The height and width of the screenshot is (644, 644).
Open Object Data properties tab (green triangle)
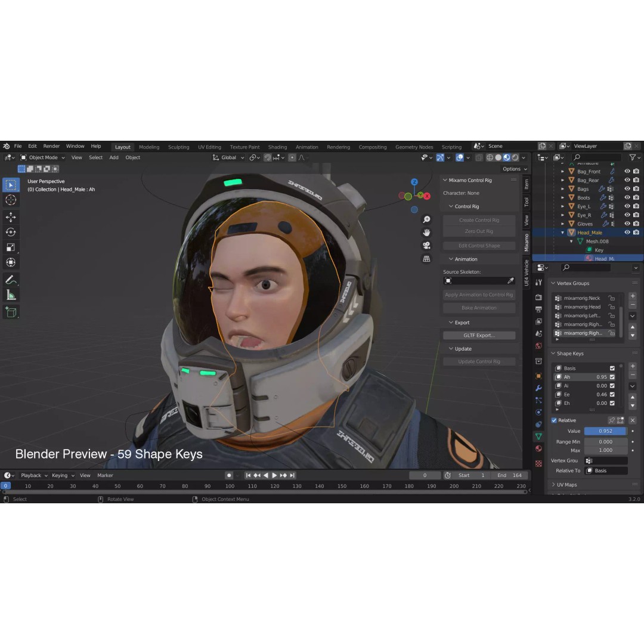coord(538,436)
